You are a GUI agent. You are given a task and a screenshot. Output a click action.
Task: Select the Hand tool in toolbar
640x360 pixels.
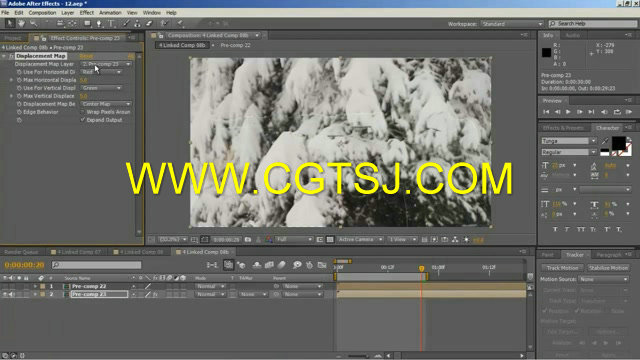(21, 24)
